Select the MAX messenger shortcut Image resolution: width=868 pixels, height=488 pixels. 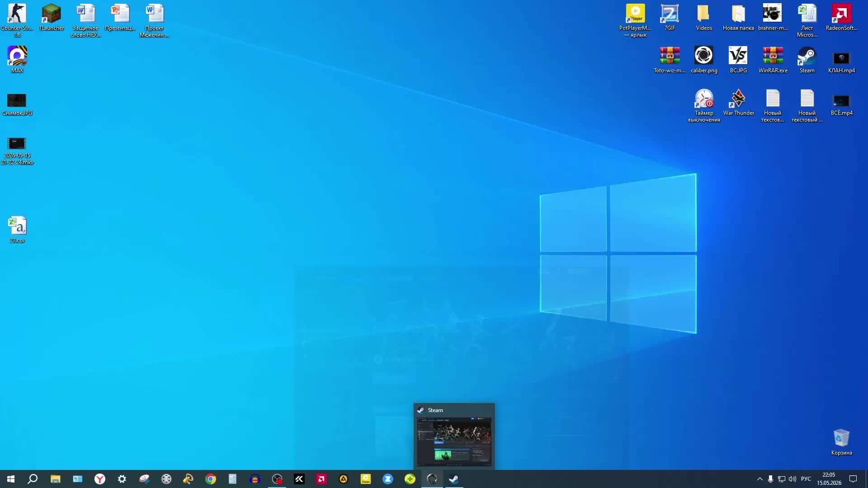(x=17, y=60)
